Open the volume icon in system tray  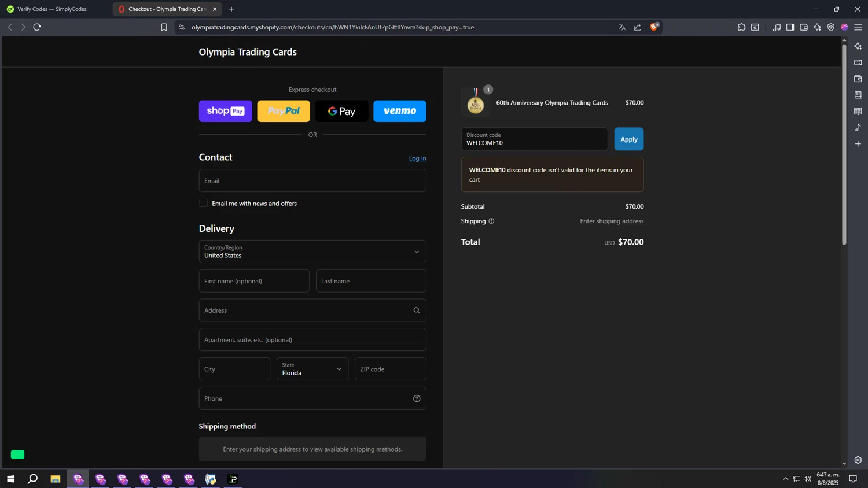(x=807, y=479)
